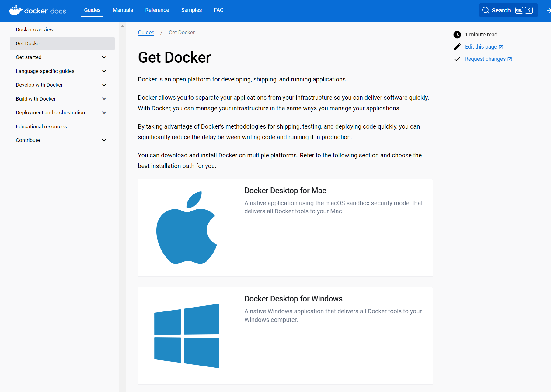Click the CTRL key badge in Search
551x392 pixels.
coord(519,10)
